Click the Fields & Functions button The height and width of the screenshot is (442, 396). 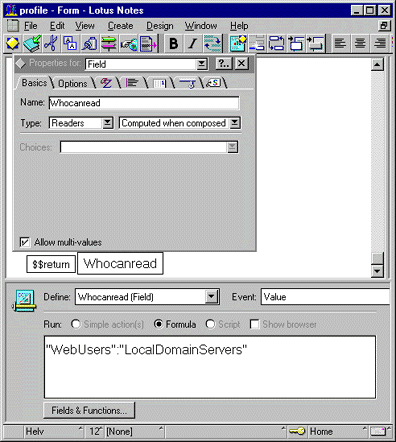click(89, 410)
